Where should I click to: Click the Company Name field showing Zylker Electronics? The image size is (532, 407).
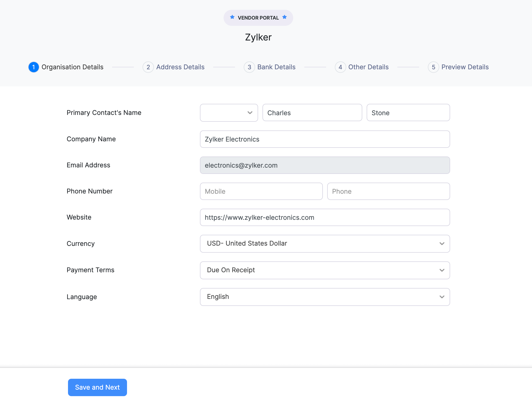pos(325,139)
